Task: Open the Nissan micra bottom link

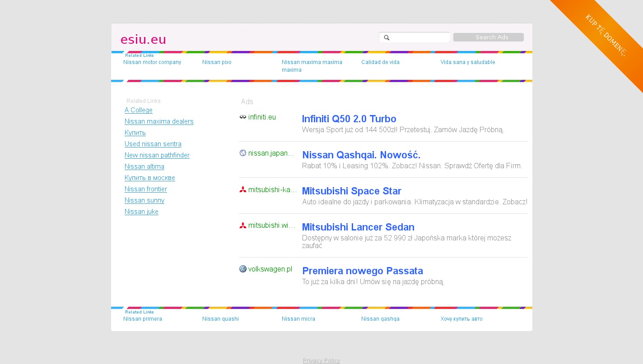Action: coord(298,319)
